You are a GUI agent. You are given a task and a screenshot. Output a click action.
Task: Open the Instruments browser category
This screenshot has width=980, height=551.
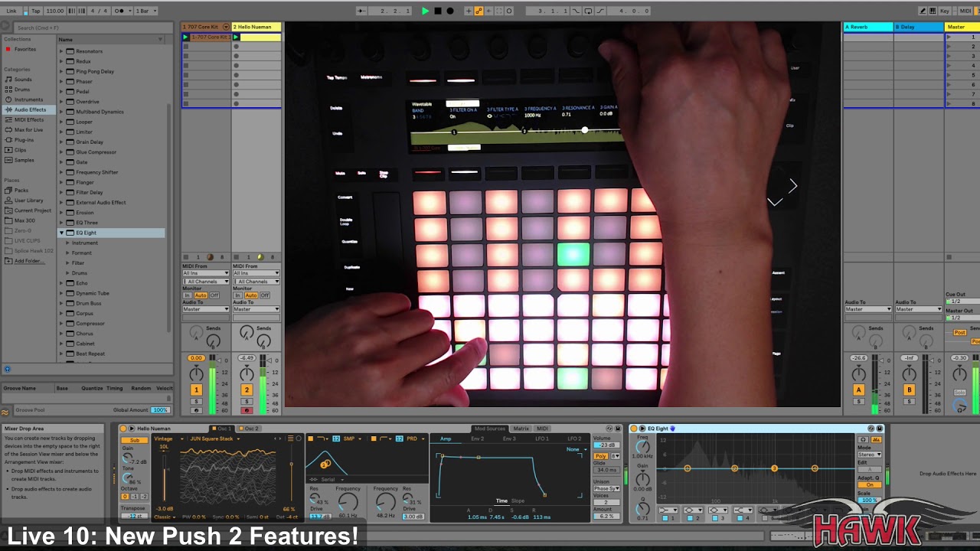(28, 99)
